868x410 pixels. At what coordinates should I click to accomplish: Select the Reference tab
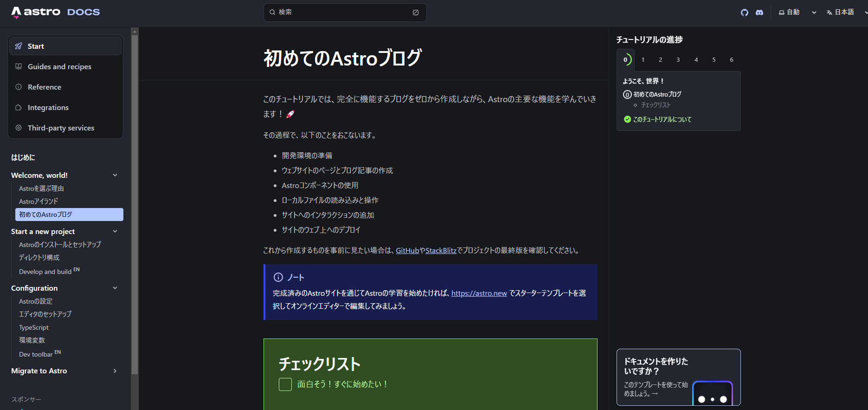(x=65, y=87)
